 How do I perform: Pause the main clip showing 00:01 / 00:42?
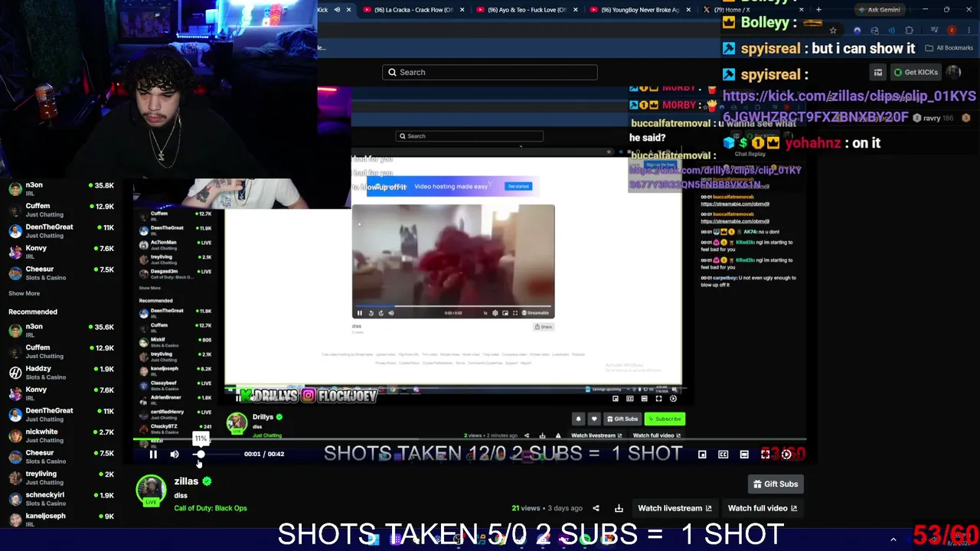[153, 455]
